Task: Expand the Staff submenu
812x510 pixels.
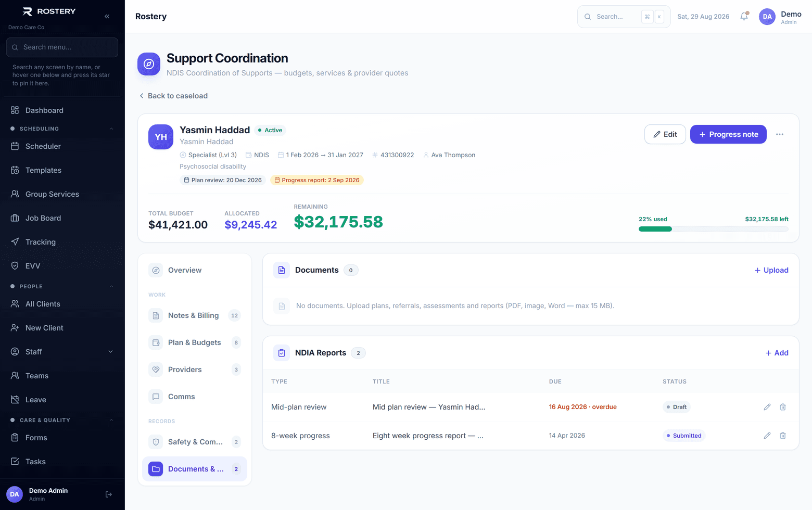Action: 110,352
